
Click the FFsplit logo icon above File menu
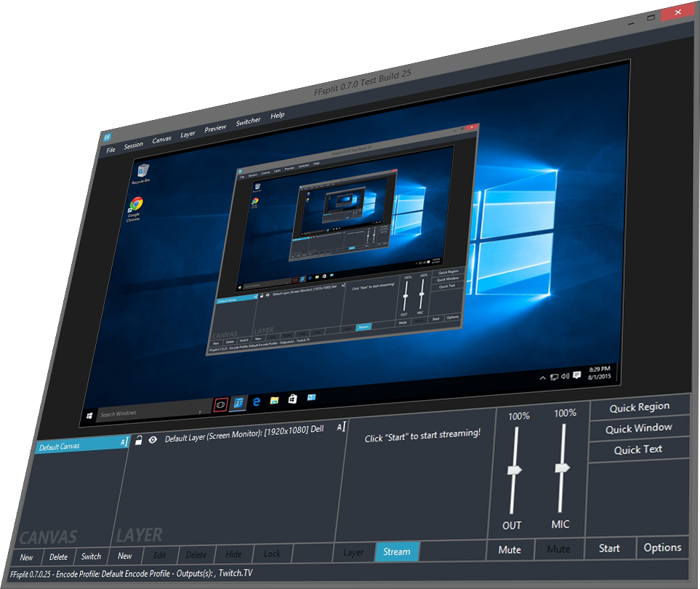(107, 135)
